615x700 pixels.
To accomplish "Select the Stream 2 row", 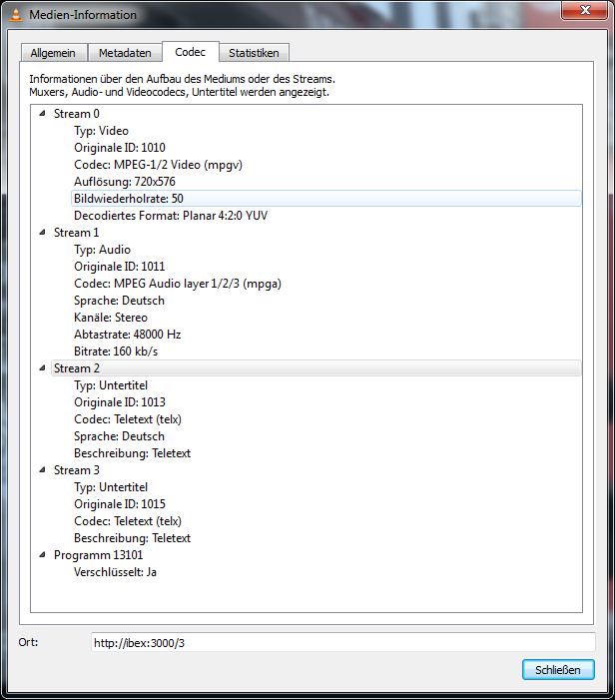I will coord(315,367).
